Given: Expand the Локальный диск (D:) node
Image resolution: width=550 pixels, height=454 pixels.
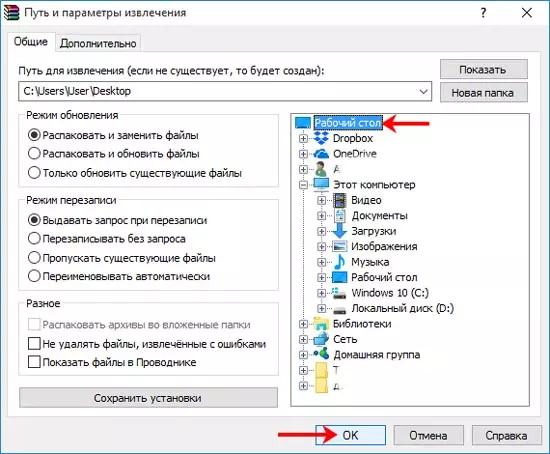Looking at the screenshot, I should (x=321, y=308).
